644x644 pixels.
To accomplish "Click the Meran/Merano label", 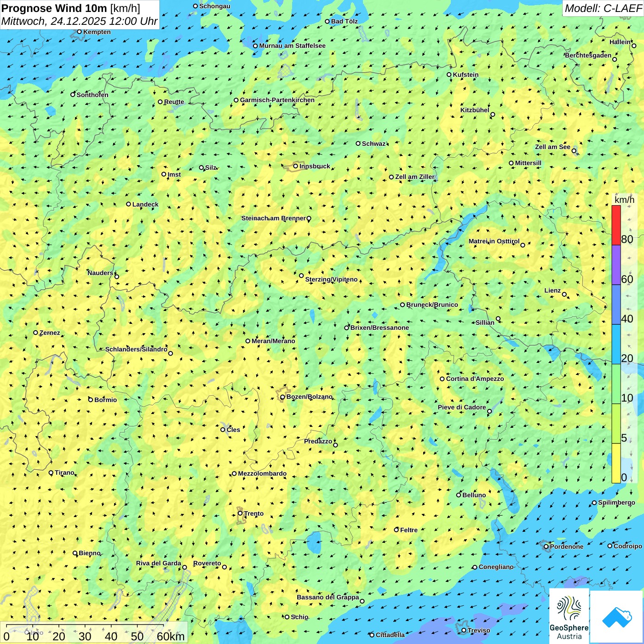I will [273, 341].
